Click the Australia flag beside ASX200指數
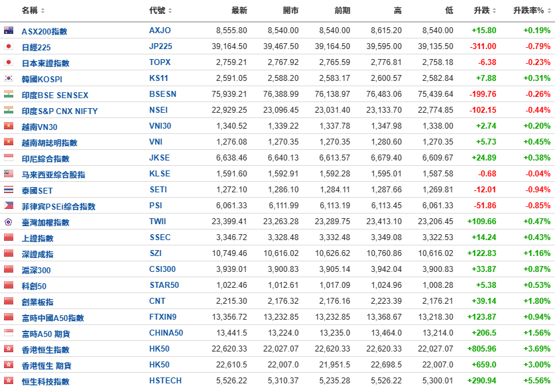Viewport: 555px width, 392px height. (9, 31)
